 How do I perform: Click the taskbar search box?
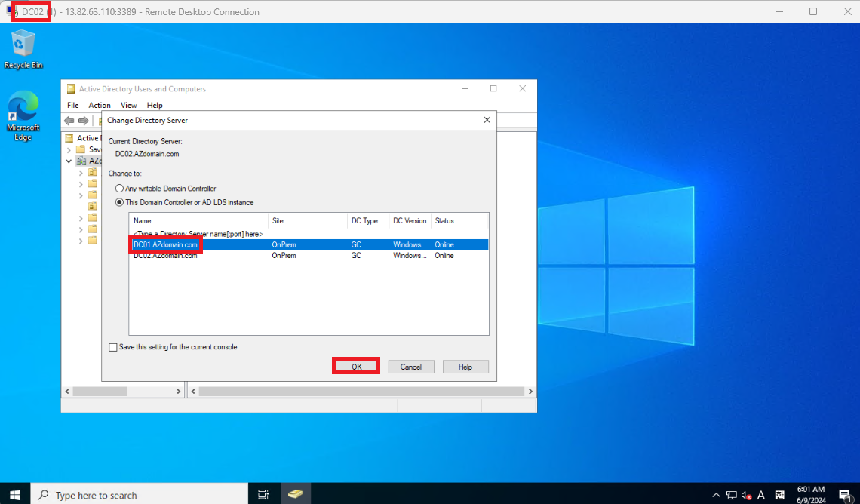coord(140,495)
